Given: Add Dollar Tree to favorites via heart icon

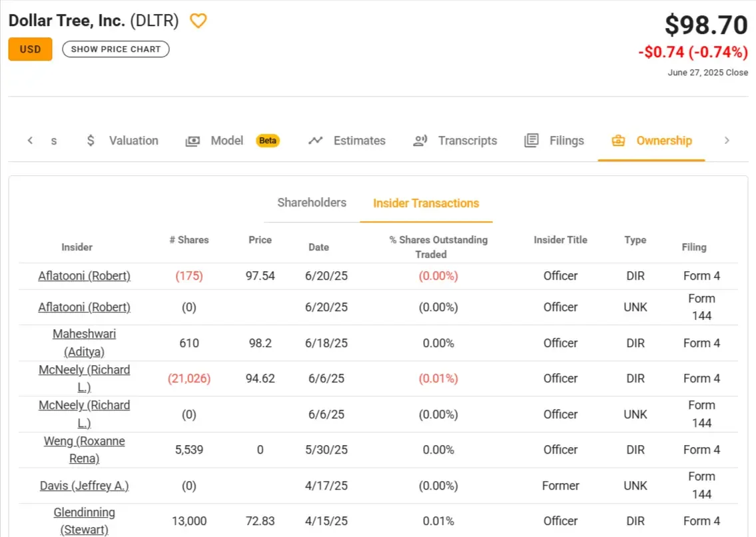Looking at the screenshot, I should tap(198, 21).
